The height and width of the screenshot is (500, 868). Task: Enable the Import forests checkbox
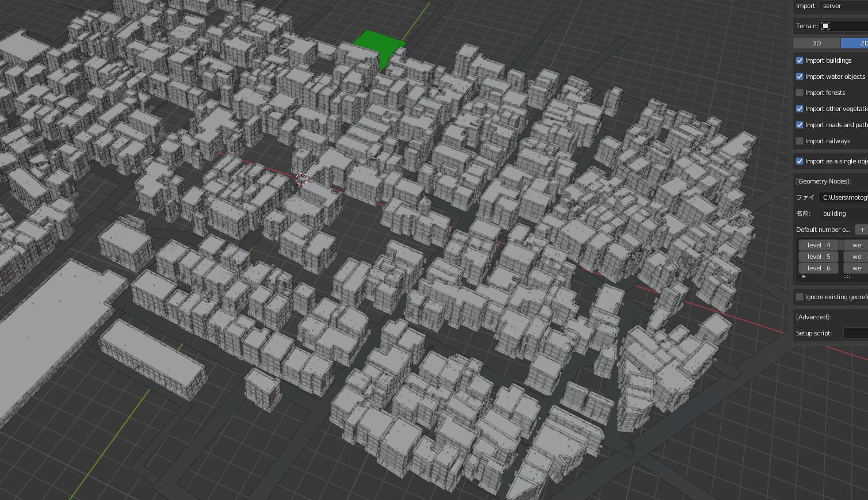(800, 93)
